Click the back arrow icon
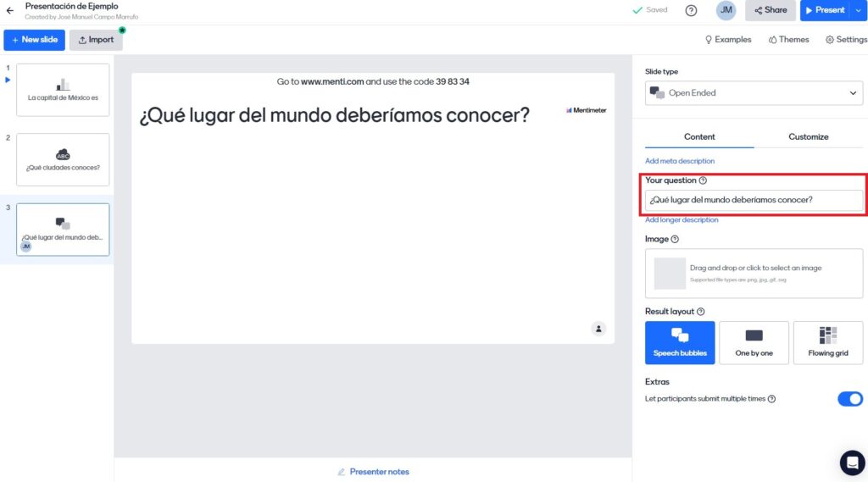 tap(10, 11)
